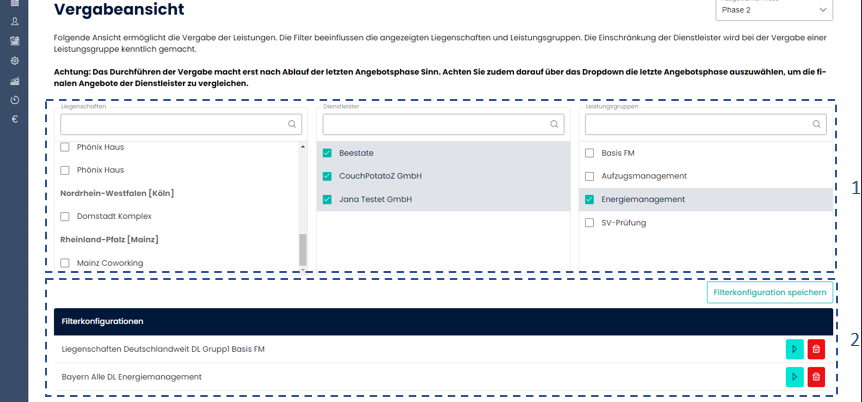Save filter via Filterkonfiguration speichern
This screenshot has width=862, height=402.
[769, 292]
